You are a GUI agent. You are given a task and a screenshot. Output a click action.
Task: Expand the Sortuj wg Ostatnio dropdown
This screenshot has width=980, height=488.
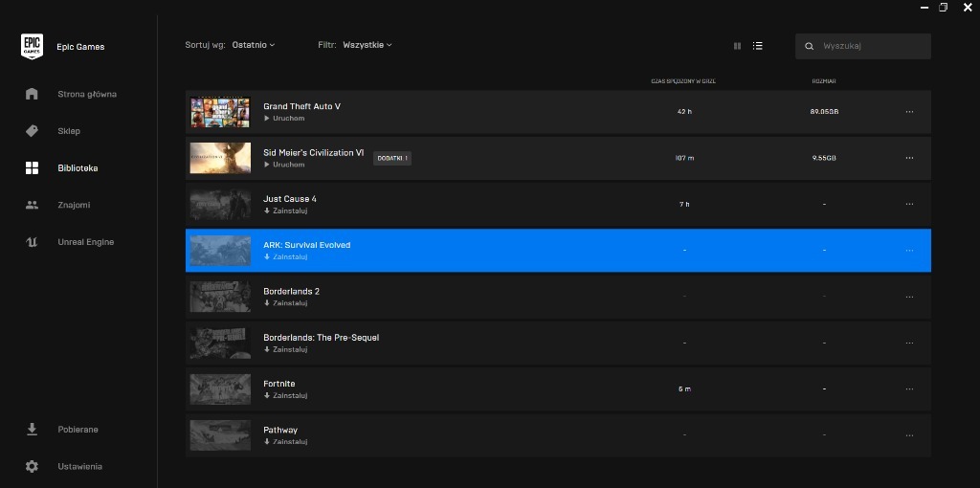(x=254, y=45)
